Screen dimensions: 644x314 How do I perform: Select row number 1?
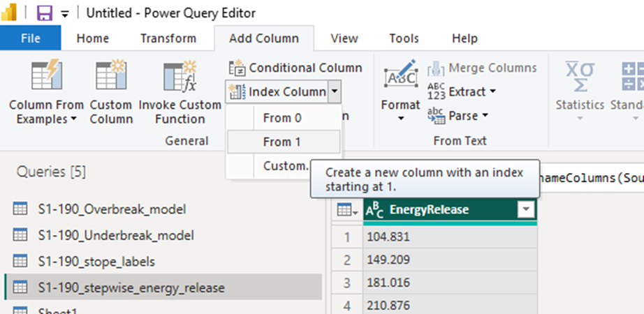pos(347,237)
